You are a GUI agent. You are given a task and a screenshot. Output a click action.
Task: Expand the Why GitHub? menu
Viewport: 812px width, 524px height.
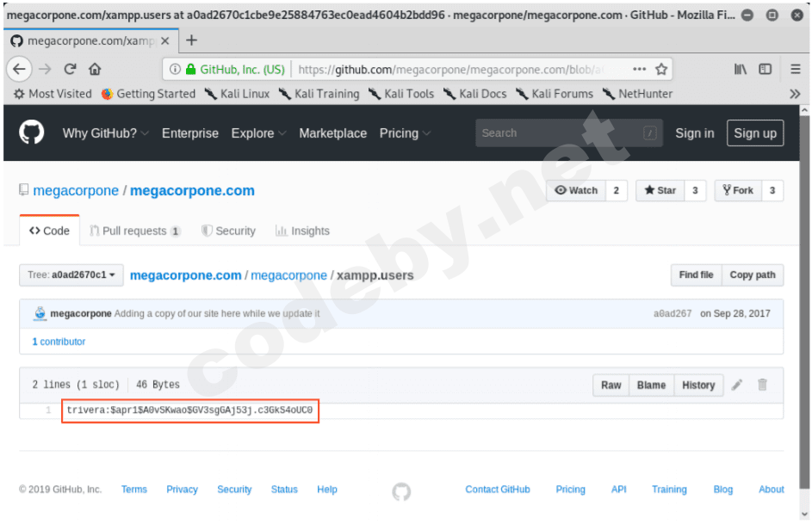coord(106,133)
